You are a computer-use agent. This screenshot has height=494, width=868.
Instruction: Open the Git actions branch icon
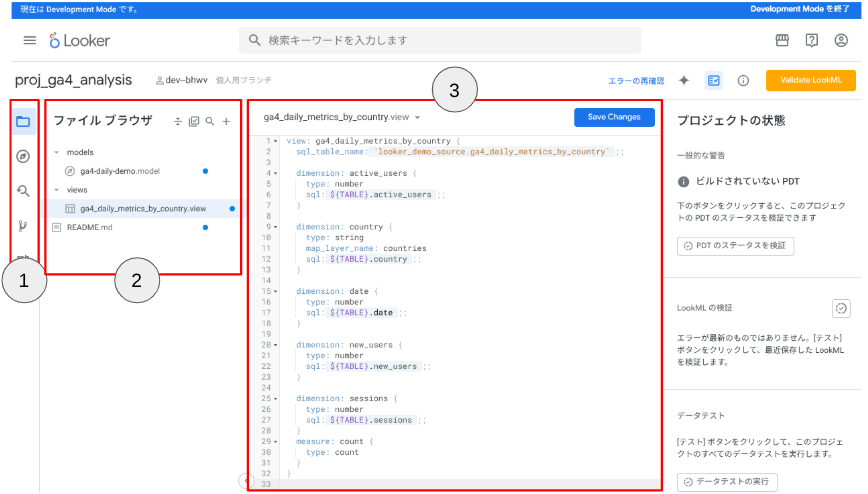[x=23, y=225]
